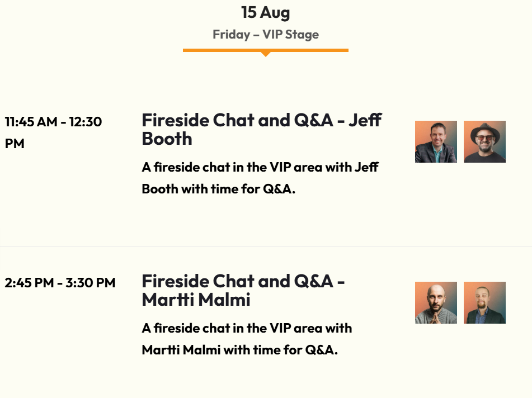Click the speaker photo with hat and sunglasses
The width and height of the screenshot is (532, 398).
tap(484, 142)
